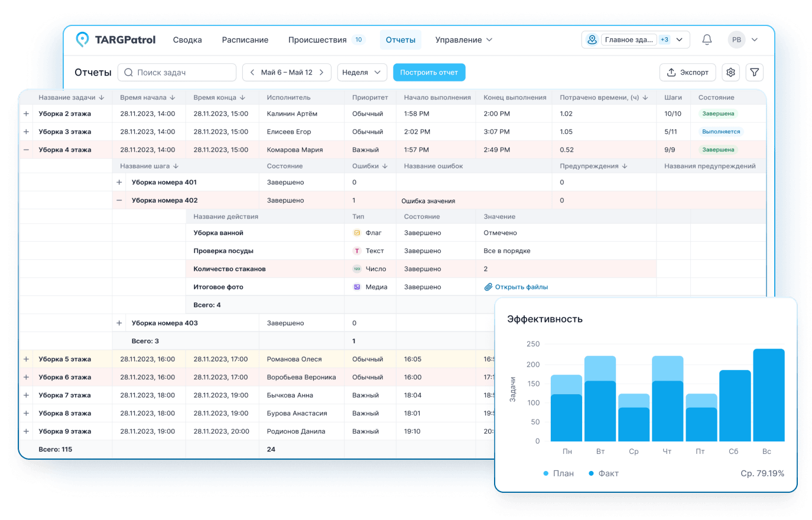Collapse the Уборка 4 этажа row

click(26, 150)
